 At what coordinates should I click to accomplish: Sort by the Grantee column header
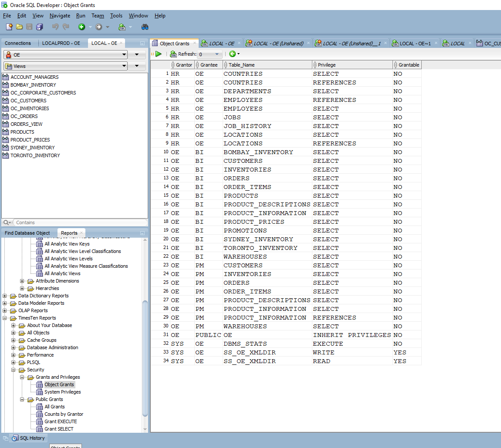209,65
